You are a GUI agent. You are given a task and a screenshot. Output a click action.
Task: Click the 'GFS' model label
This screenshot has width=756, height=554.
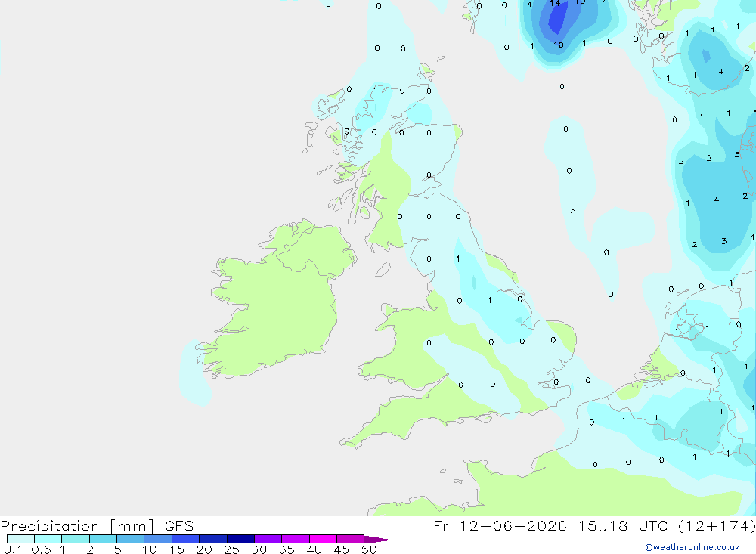tap(179, 525)
